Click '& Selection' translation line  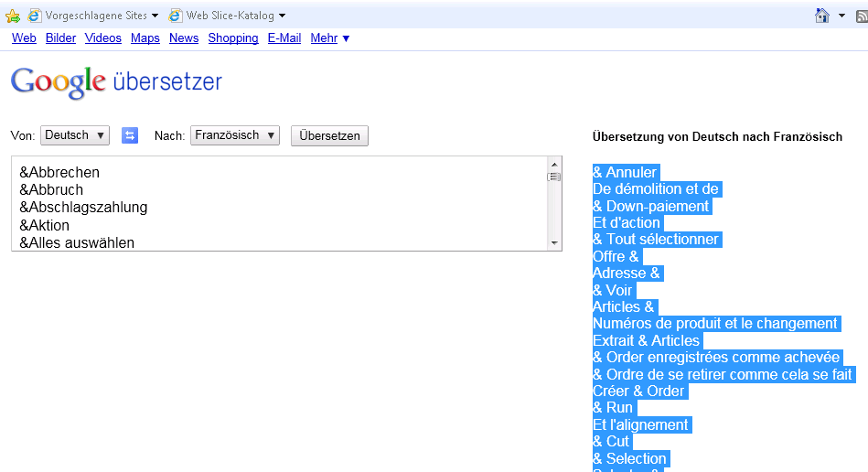click(630, 458)
